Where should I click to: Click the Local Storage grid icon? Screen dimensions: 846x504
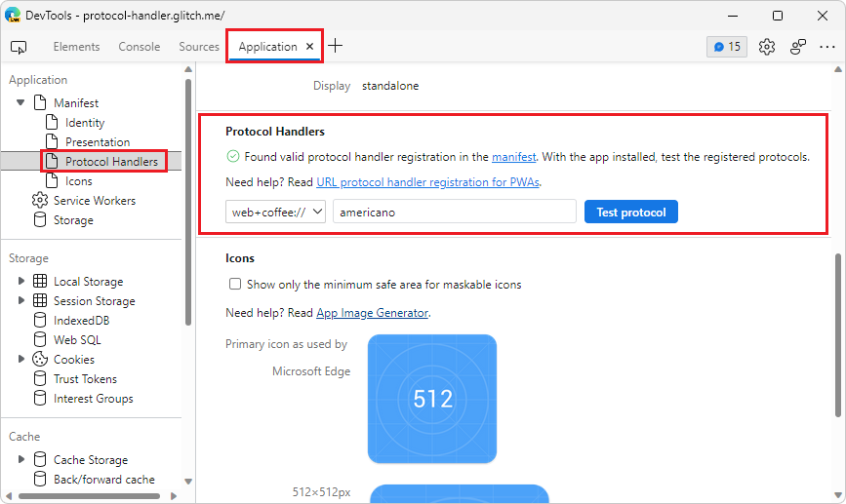click(40, 281)
